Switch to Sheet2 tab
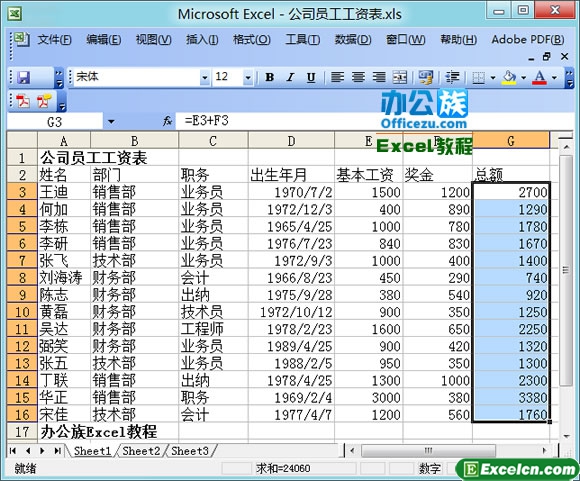580x481 pixels. [141, 451]
